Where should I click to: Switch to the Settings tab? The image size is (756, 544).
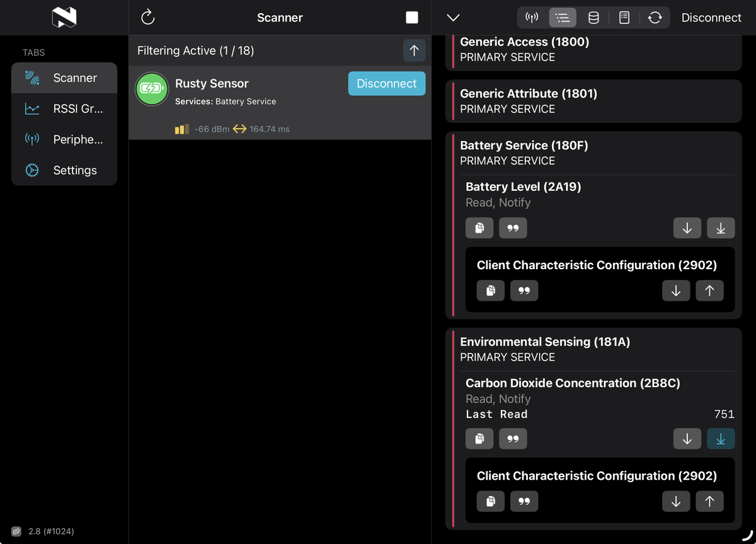pyautogui.click(x=63, y=170)
